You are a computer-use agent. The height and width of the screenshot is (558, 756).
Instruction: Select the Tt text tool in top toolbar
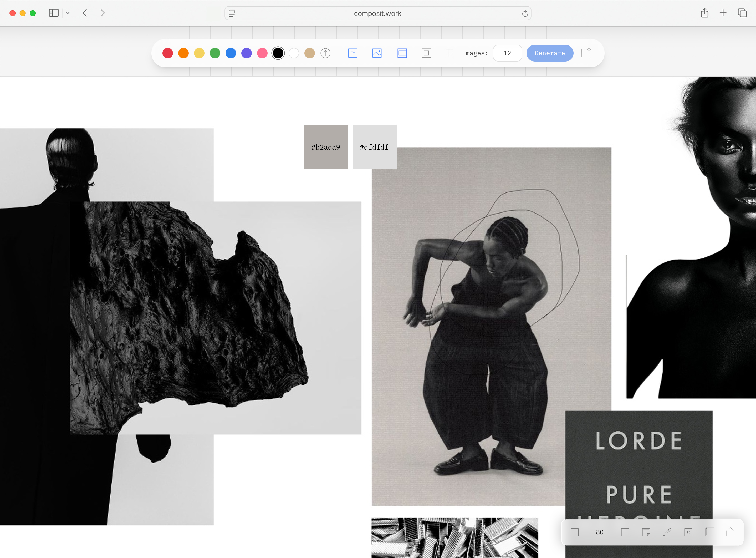tap(353, 53)
